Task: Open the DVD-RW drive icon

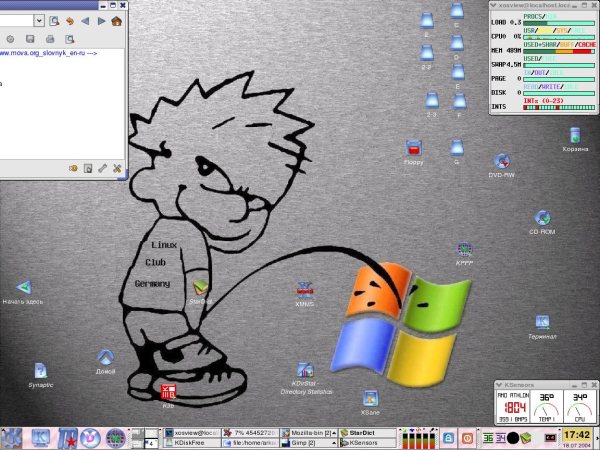Action: coord(501,161)
